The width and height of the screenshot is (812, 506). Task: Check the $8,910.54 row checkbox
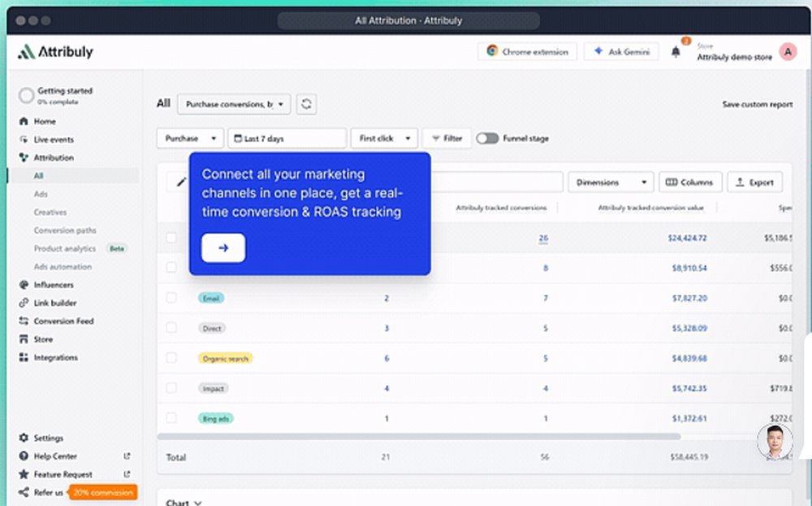point(171,267)
